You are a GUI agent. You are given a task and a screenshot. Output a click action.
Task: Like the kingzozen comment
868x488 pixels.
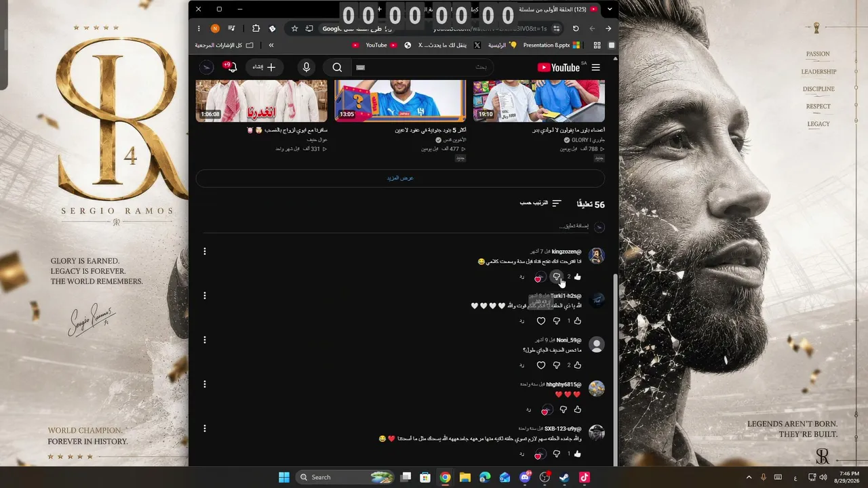point(577,277)
